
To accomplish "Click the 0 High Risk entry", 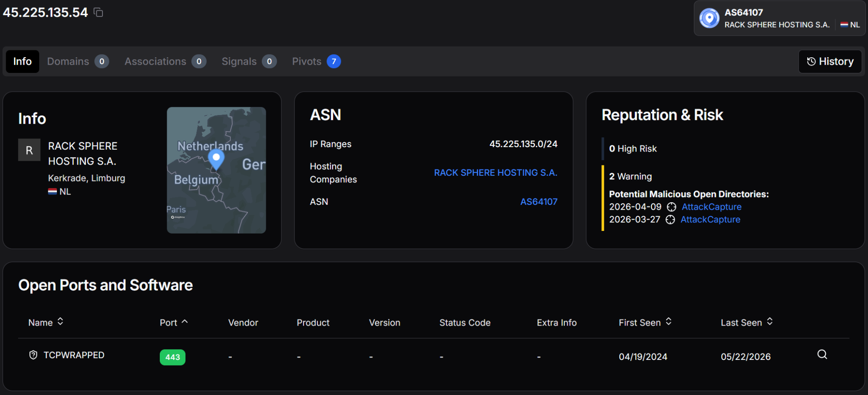I will coord(633,149).
